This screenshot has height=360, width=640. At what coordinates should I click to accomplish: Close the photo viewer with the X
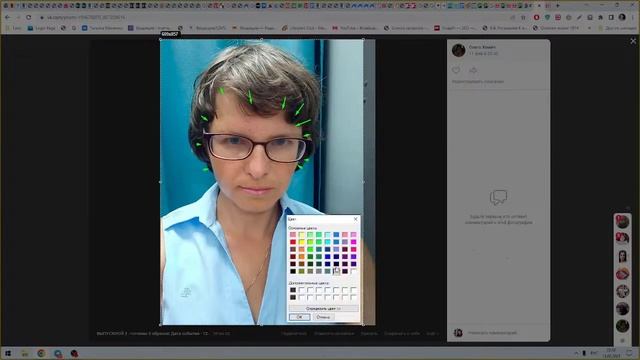pos(633,41)
